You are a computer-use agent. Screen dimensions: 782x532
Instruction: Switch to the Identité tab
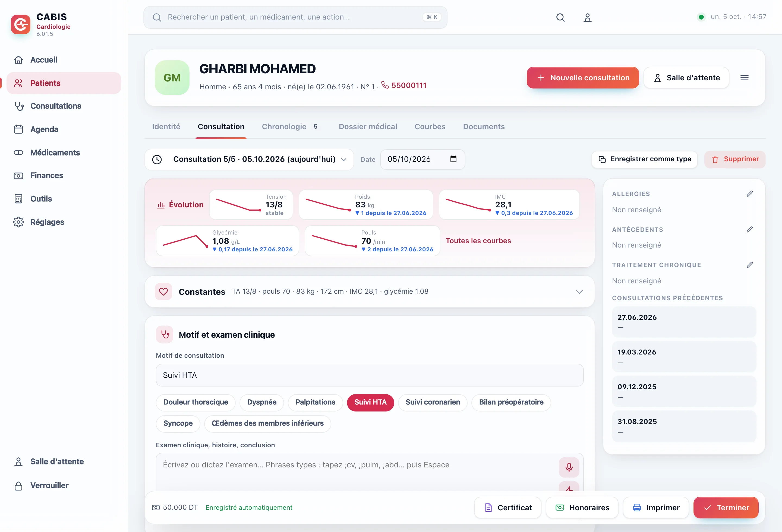(166, 127)
